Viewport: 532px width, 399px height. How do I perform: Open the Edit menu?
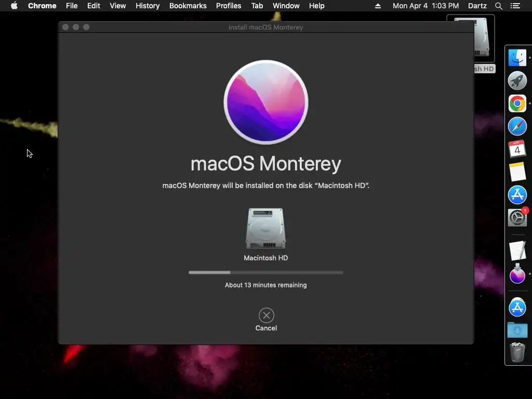[x=94, y=6]
